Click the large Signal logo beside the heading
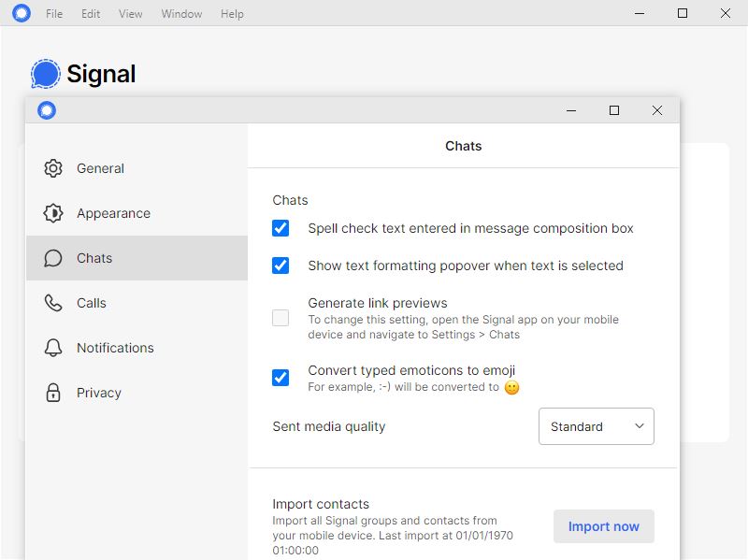The width and height of the screenshot is (748, 560). pos(45,74)
